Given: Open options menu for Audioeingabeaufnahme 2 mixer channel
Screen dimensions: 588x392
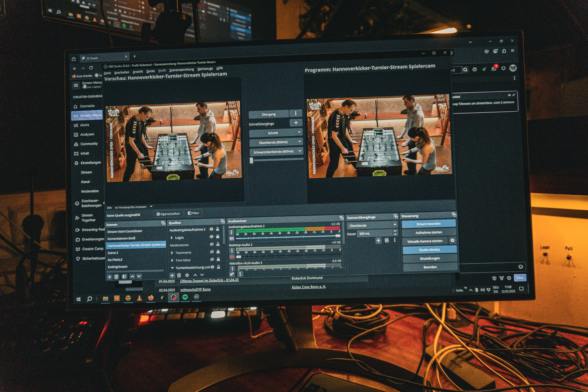Looking at the screenshot, I should (232, 232).
